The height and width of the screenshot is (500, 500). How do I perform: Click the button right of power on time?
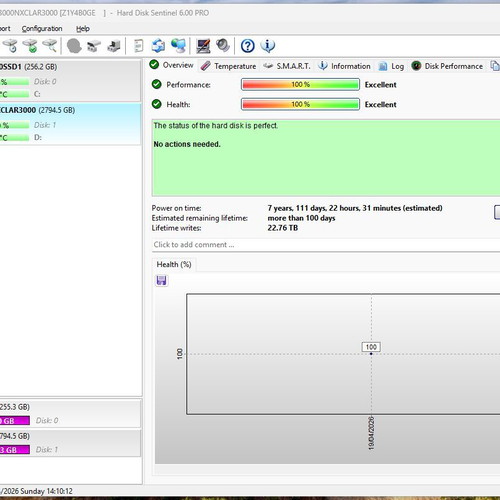pos(497,213)
